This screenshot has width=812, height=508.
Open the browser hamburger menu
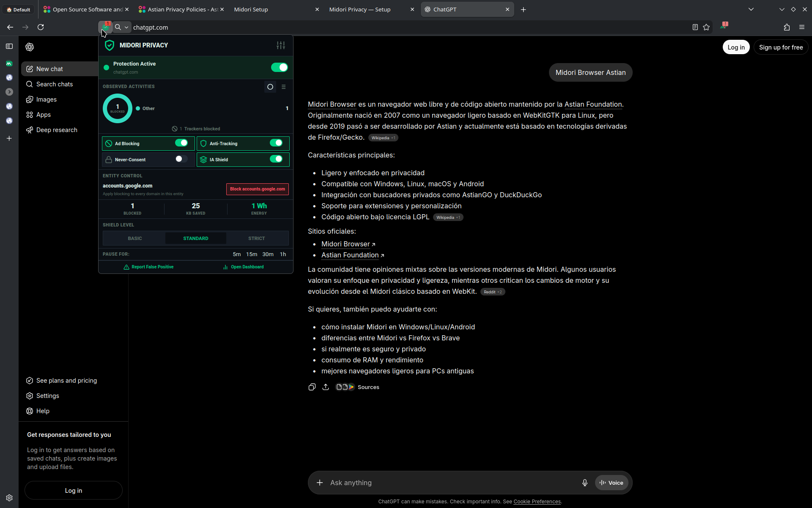click(802, 27)
